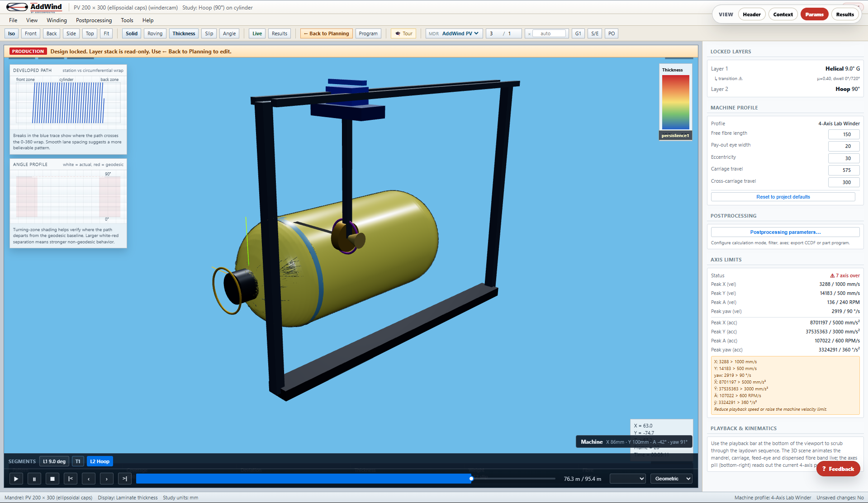The height and width of the screenshot is (503, 868).
Task: Show the Header view panel
Action: [752, 14]
